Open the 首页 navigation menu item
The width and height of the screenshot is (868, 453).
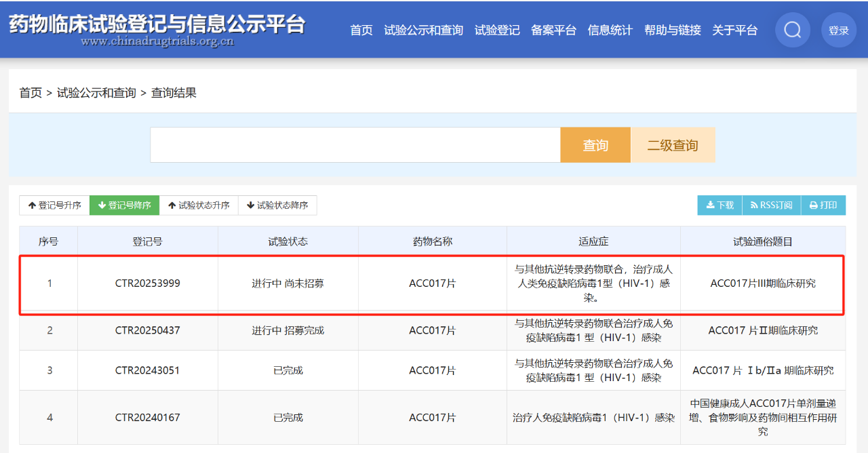tap(361, 30)
